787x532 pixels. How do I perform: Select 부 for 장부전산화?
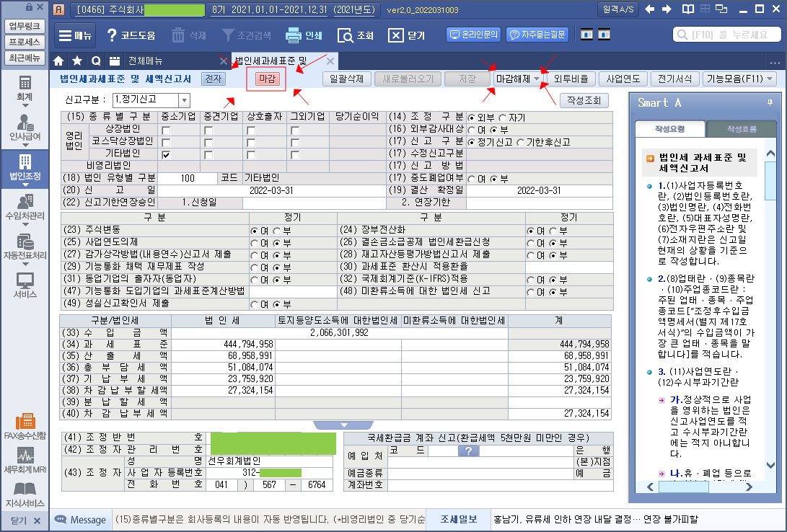[x=553, y=231]
